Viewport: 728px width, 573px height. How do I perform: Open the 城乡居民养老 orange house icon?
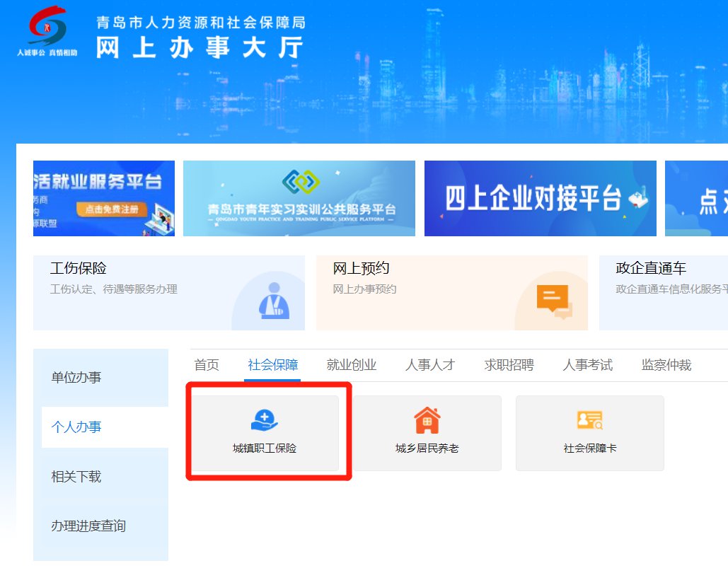pos(427,419)
